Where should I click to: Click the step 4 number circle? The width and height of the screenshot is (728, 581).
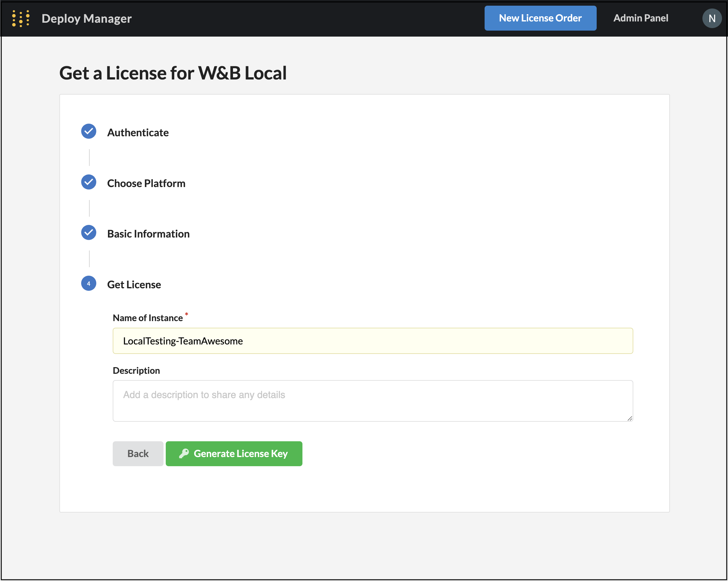(88, 284)
